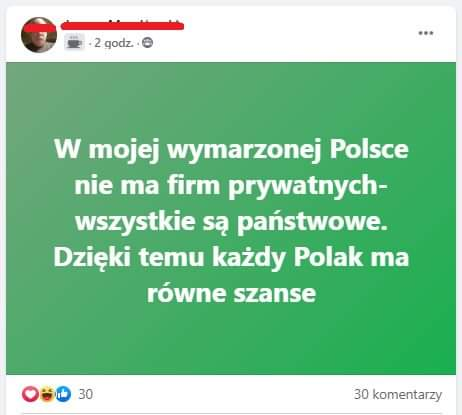Open the three-dot post options menu
The height and width of the screenshot is (415, 462).
(x=426, y=33)
